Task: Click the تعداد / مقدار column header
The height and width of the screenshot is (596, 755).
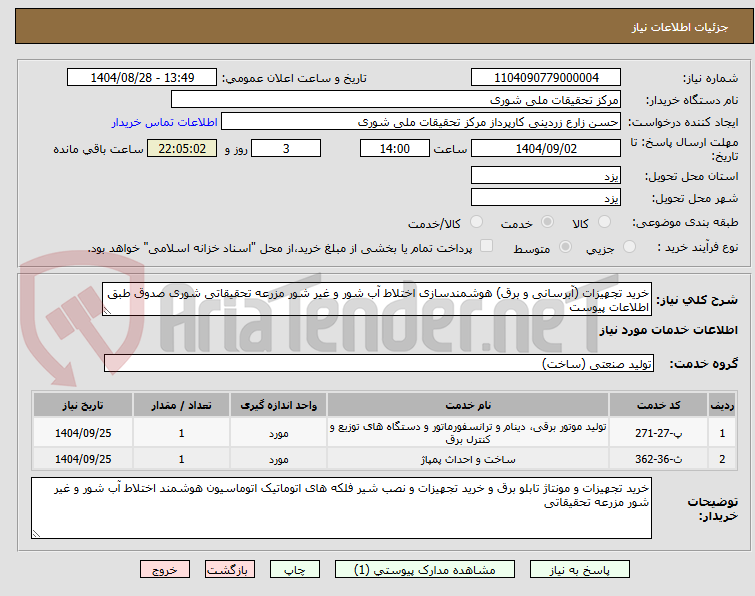Action: 182,405
